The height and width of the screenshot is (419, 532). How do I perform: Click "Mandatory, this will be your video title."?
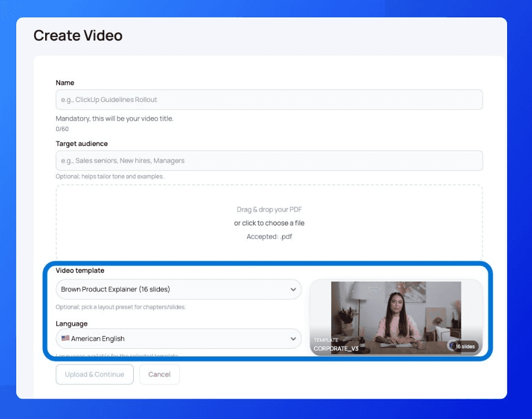tap(115, 118)
